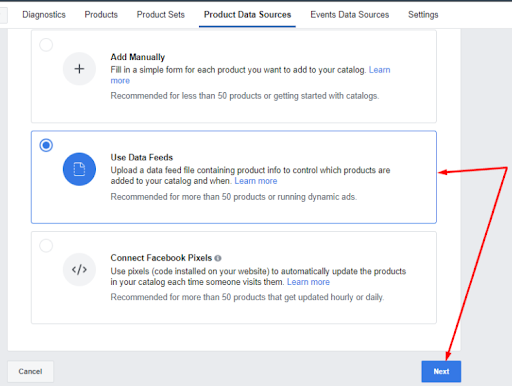
Task: Click the Cancel button
Action: (30, 371)
